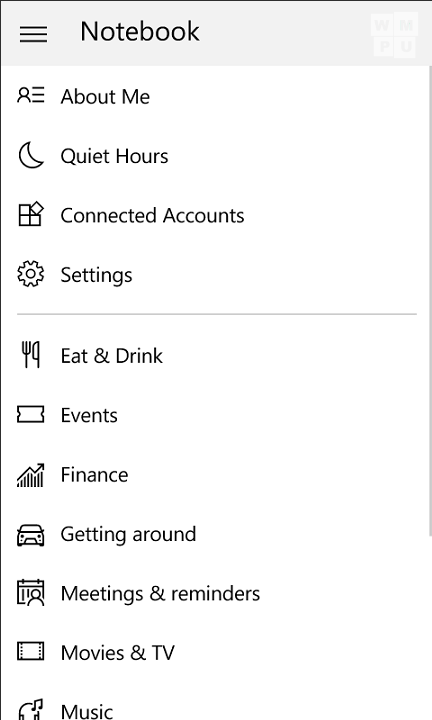
Task: Click the Events ticket icon
Action: pyautogui.click(x=31, y=414)
